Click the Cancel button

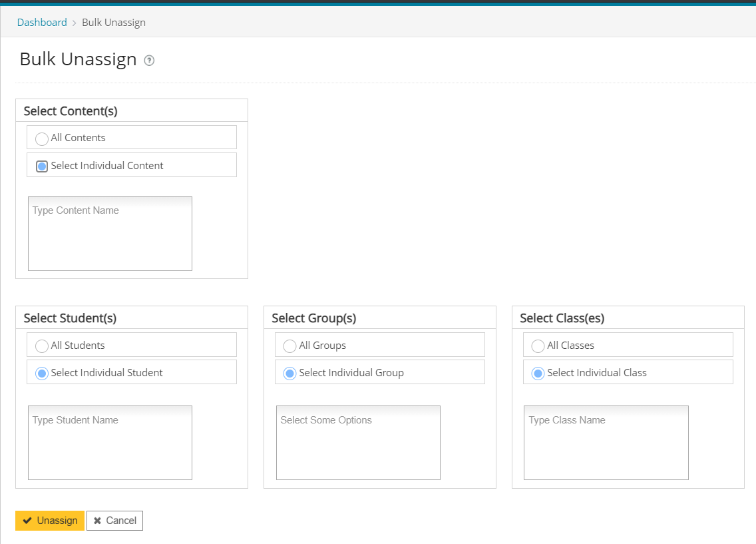coord(114,520)
